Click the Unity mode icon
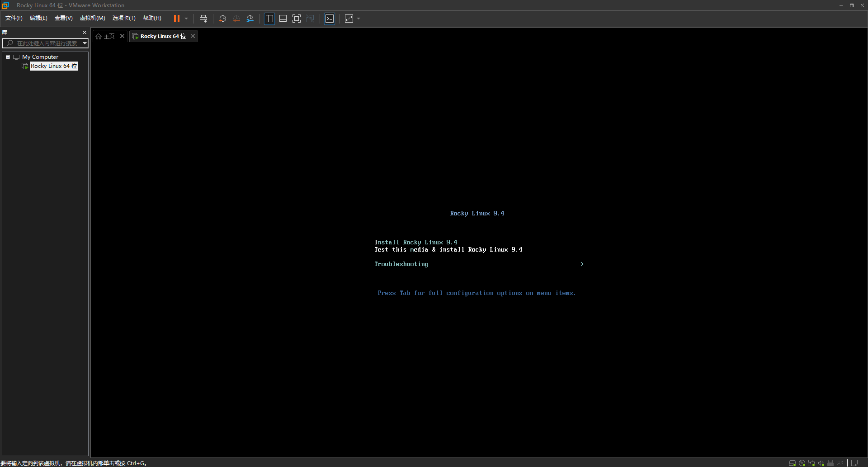This screenshot has width=868, height=467. coord(310,19)
